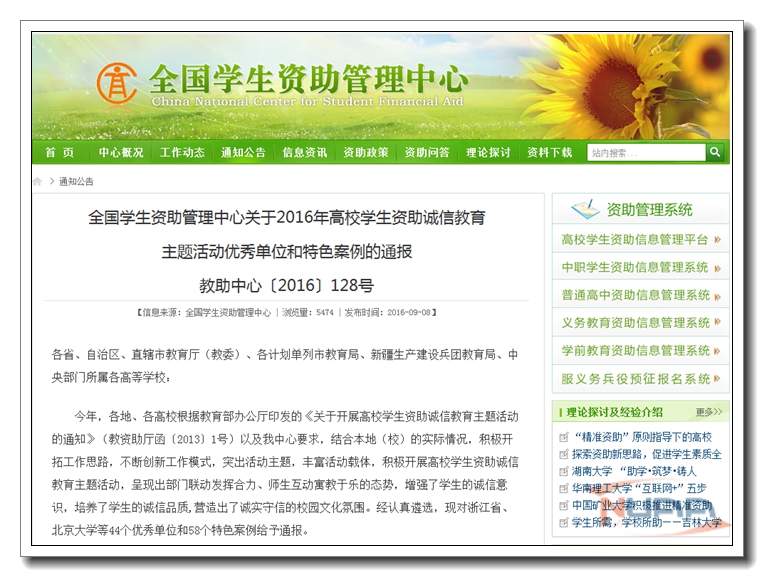Click the note icon before "精准资助" article
This screenshot has width=764, height=577.
[565, 438]
